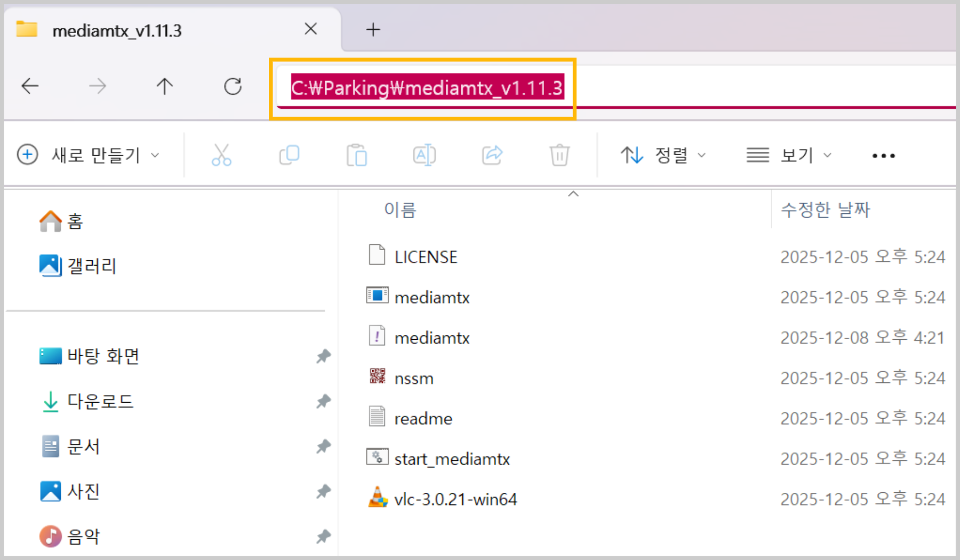Click the Delete trash icon

559,155
